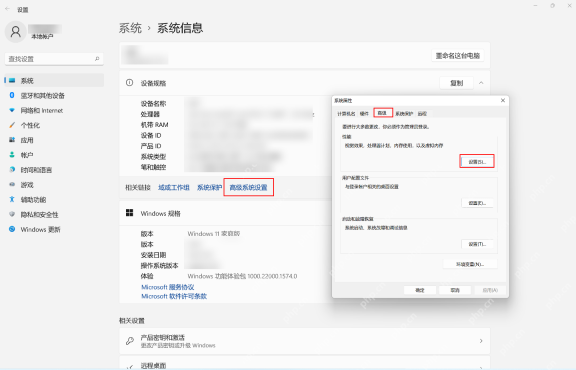The height and width of the screenshot is (370, 576).
Task: Click the 设备名称 label
Action: [x=153, y=104]
